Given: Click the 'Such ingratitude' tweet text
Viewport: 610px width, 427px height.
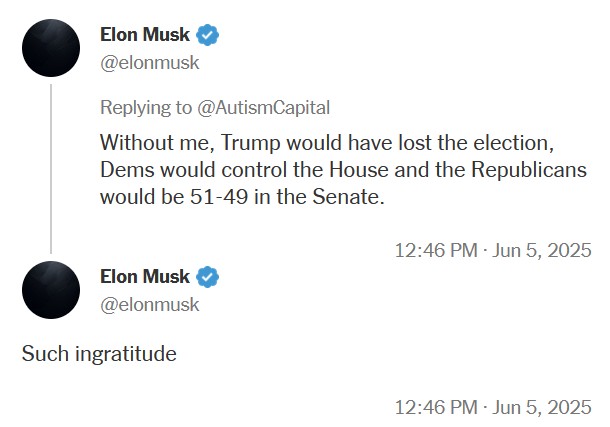Looking at the screenshot, I should (99, 353).
